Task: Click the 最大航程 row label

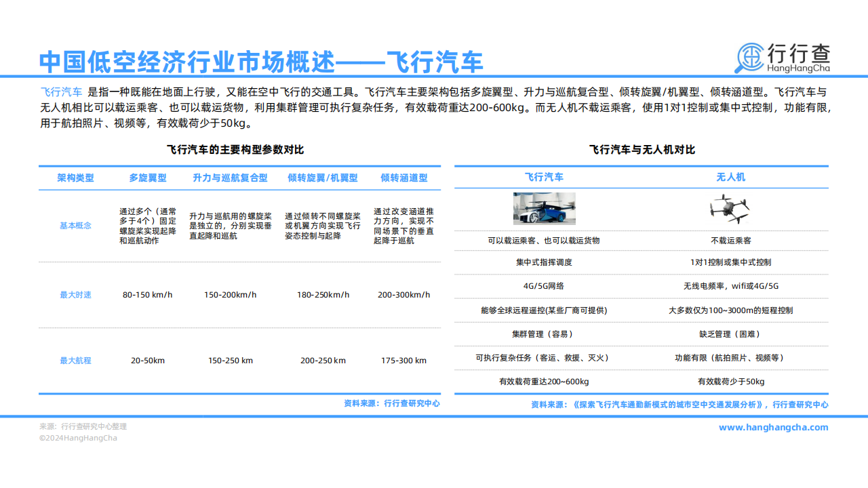Action: tap(75, 361)
